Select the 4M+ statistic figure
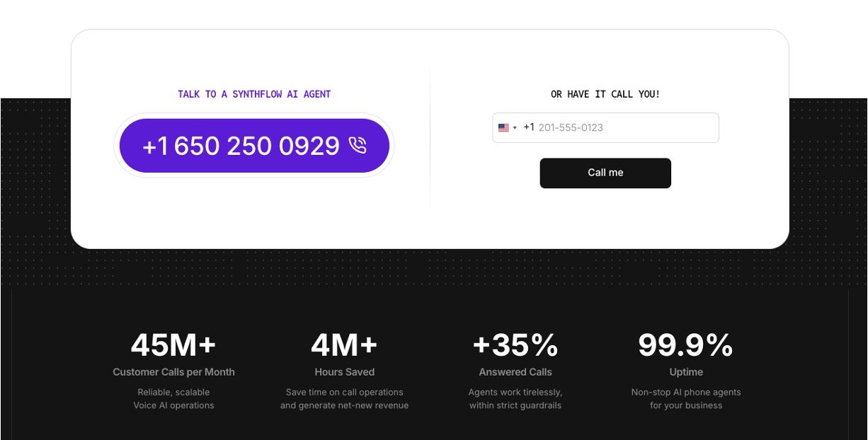Screen dimensions: 868x440 click(344, 345)
